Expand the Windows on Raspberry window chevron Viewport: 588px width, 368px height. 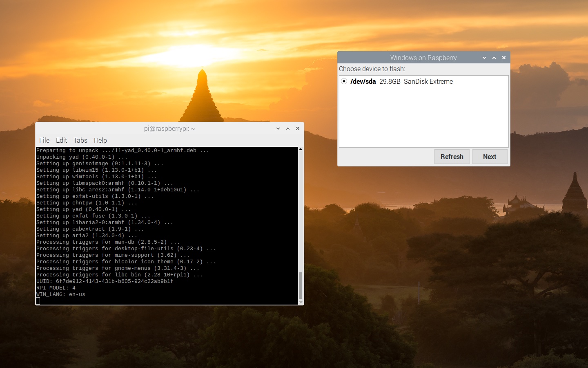coord(484,58)
